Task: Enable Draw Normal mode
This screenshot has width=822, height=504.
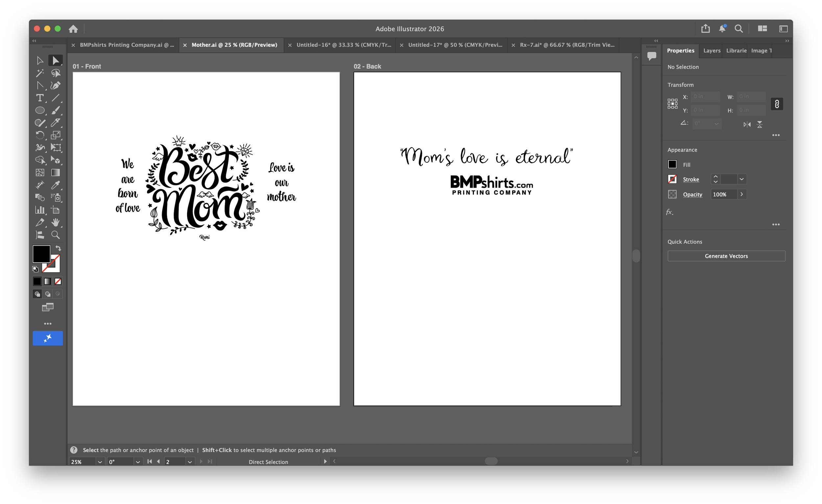Action: (x=37, y=294)
